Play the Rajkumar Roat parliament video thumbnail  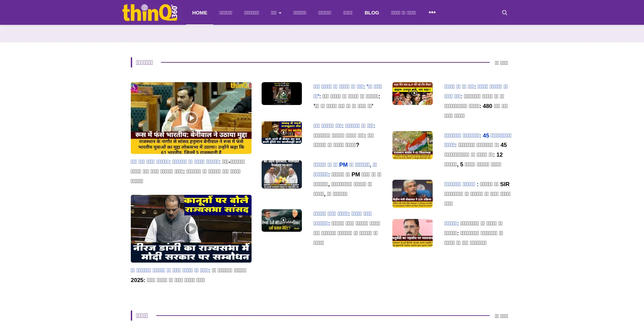point(282,132)
